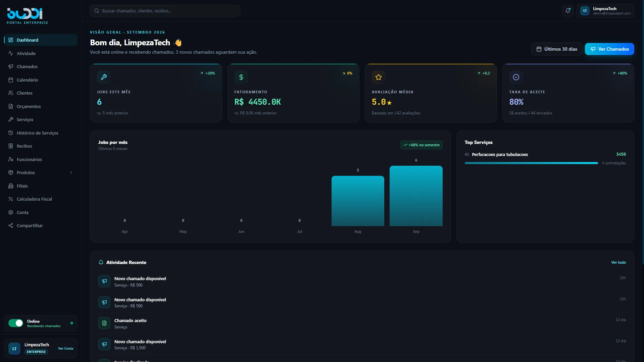The height and width of the screenshot is (362, 644).
Task: Click the Histórico clock icon in sidebar
Action: (11, 133)
